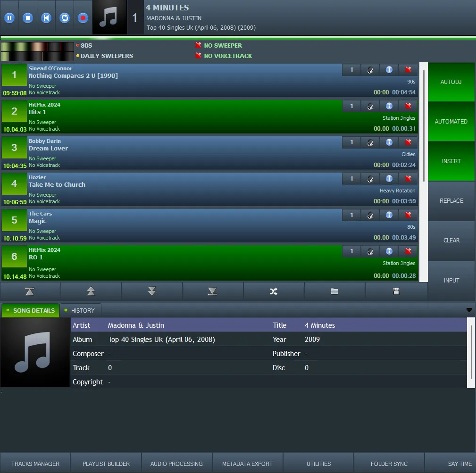Open AUDIO PROCESSING settings
Screen dimensions: 476x473
(176, 464)
